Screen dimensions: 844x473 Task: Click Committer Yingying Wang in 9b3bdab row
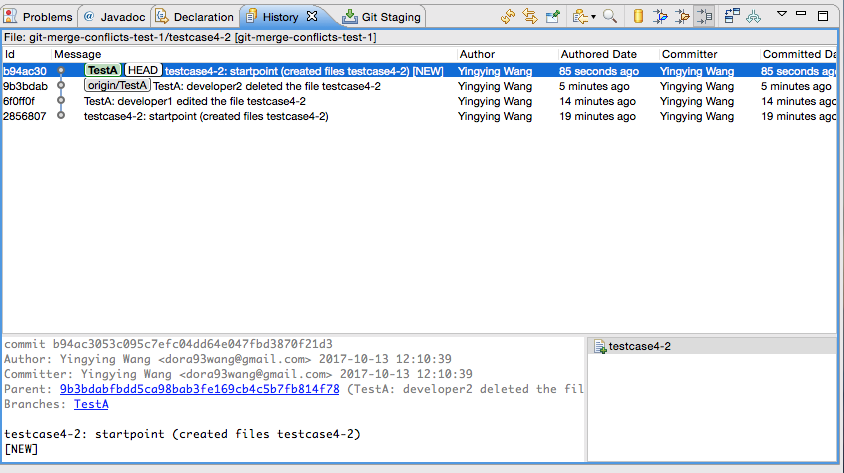[697, 86]
